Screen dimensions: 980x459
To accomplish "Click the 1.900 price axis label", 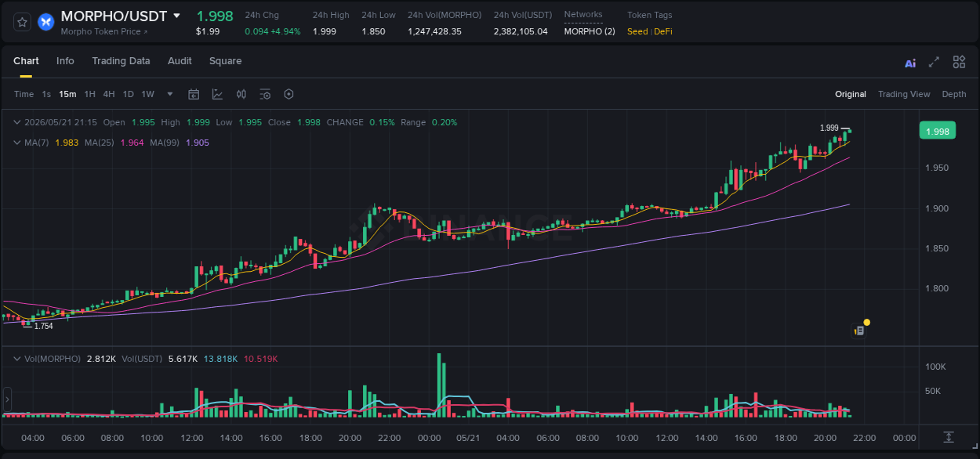I will tap(937, 208).
